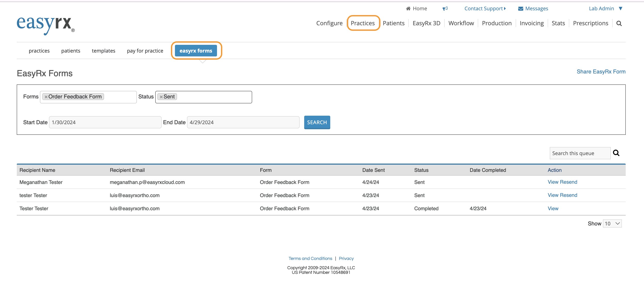Image resolution: width=644 pixels, height=287 pixels.
Task: Click Date Completed 4/23/24 cell
Action: tap(478, 208)
